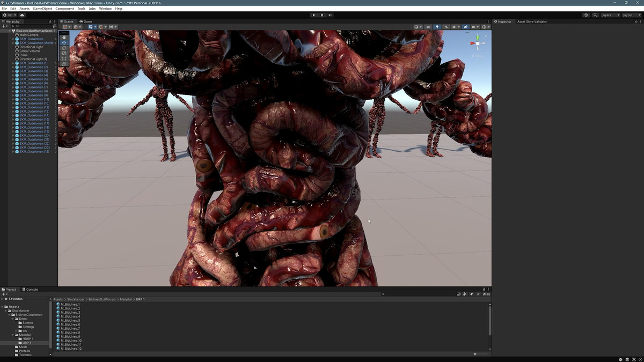Image resolution: width=644 pixels, height=362 pixels.
Task: Click the cloud services icon
Action: (22, 15)
